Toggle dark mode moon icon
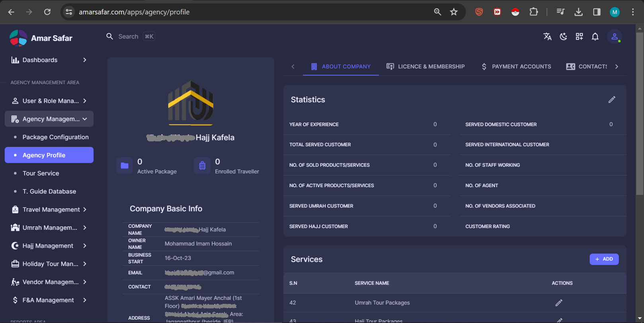Image resolution: width=644 pixels, height=323 pixels. tap(563, 37)
